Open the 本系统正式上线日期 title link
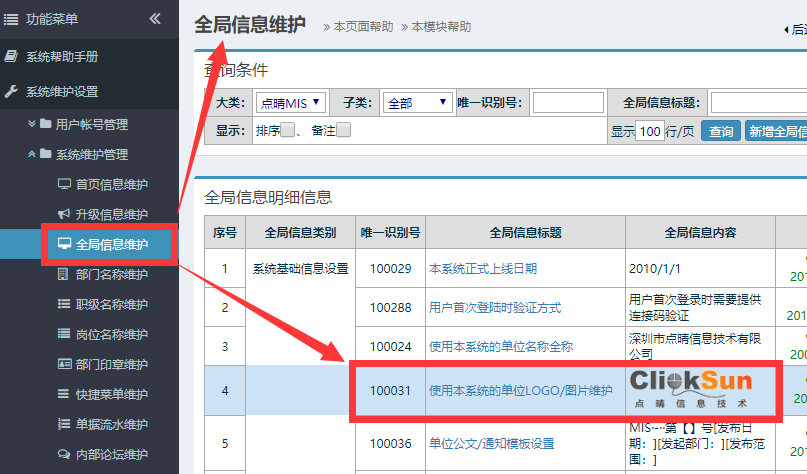Screen dimensions: 807x474 (483, 268)
